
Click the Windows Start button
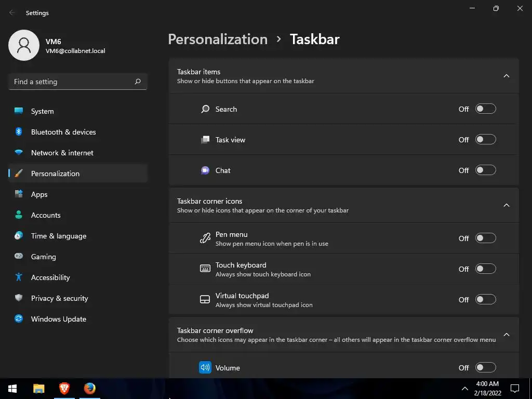pyautogui.click(x=12, y=389)
